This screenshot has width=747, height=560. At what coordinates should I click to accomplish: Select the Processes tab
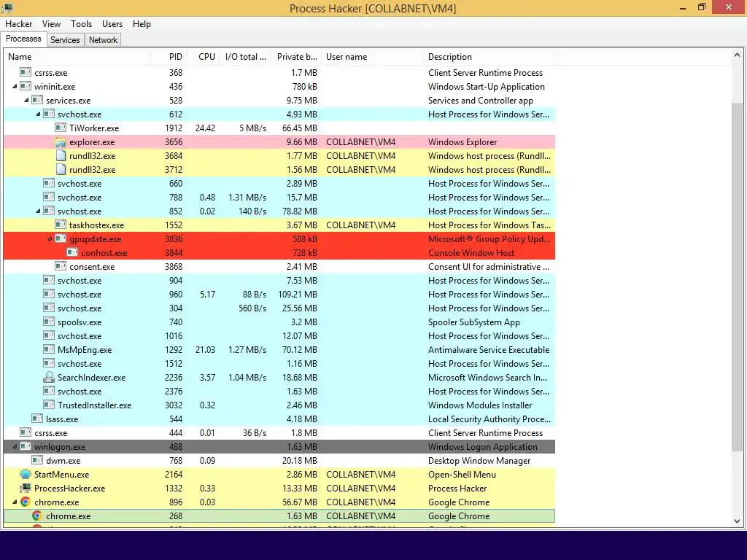click(23, 39)
